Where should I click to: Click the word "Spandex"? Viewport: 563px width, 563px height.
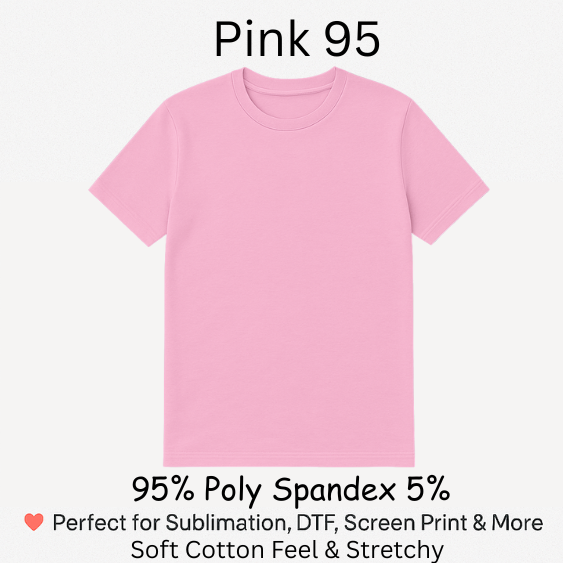coord(334,491)
